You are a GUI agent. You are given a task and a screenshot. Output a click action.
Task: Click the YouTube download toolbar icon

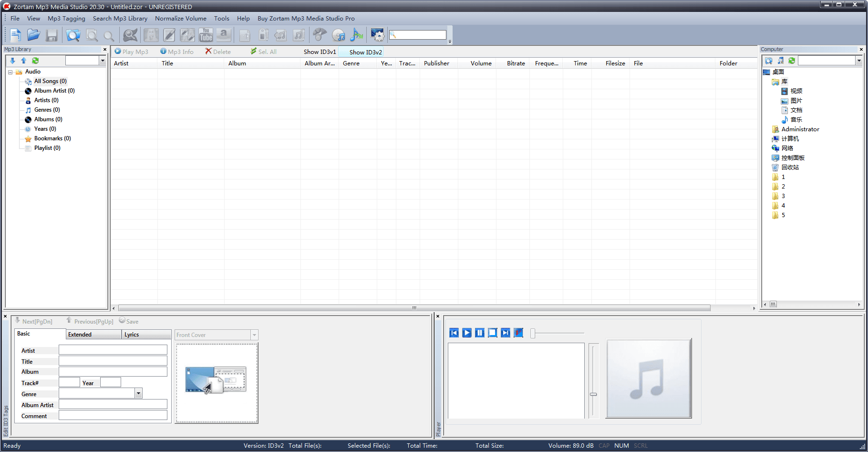(206, 35)
